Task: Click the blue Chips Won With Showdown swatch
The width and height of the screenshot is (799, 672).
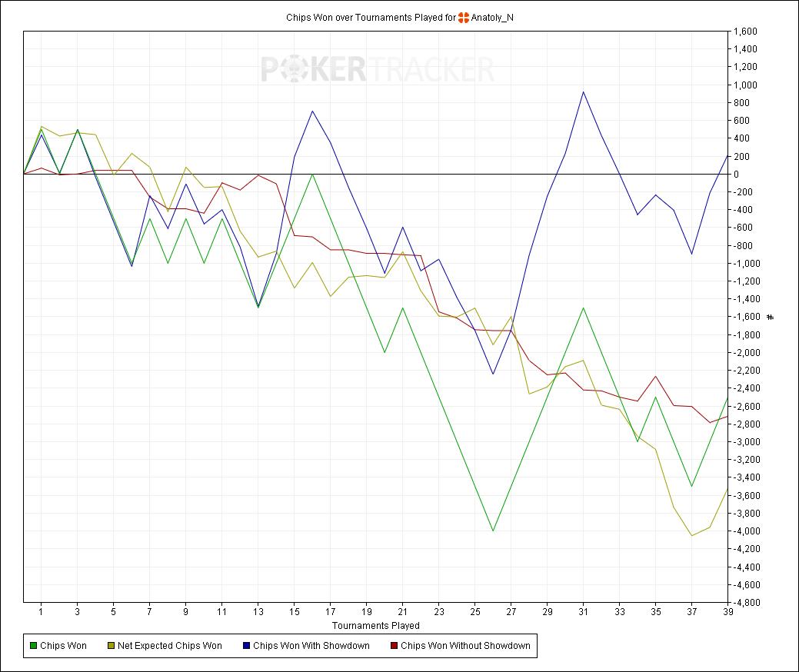Action: [x=245, y=646]
